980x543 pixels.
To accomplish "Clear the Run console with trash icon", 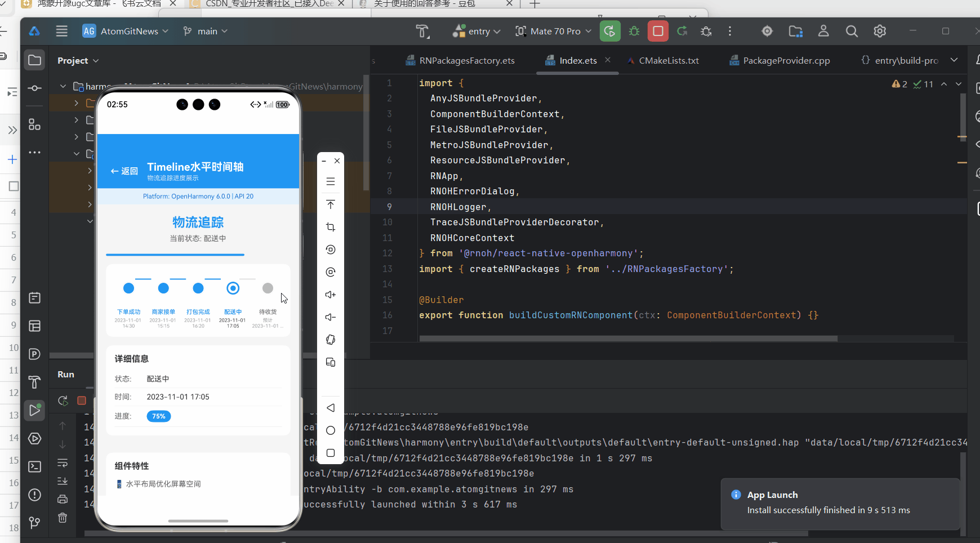I will 63,518.
